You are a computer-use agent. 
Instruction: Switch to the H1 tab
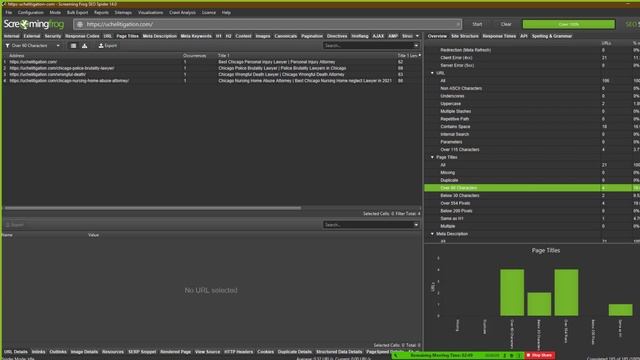[219, 36]
